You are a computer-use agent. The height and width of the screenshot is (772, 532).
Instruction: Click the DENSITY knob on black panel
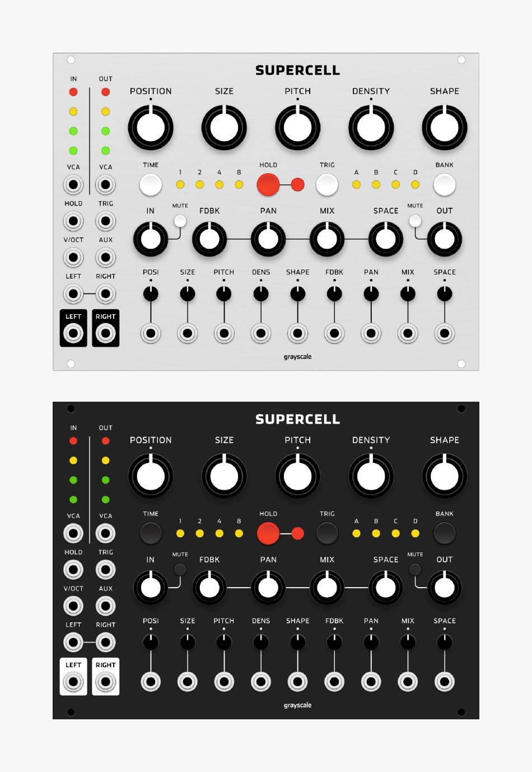[371, 476]
